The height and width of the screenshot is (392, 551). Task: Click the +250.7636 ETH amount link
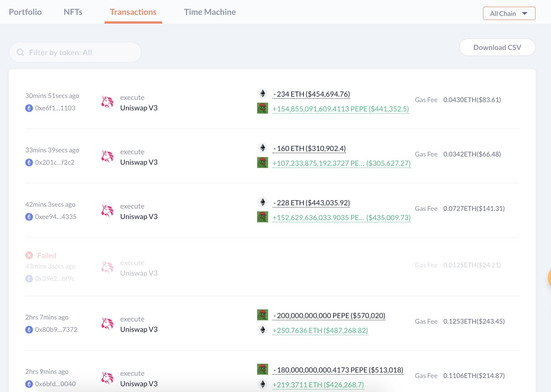click(320, 331)
